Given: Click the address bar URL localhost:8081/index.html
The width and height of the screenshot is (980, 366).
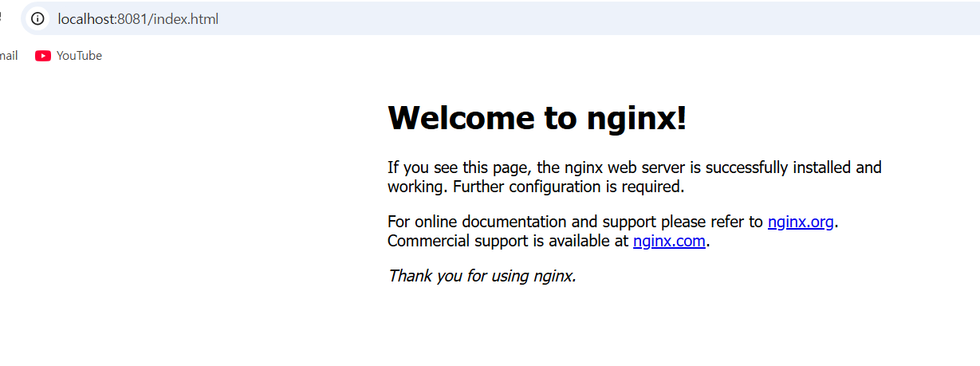Looking at the screenshot, I should (x=138, y=19).
